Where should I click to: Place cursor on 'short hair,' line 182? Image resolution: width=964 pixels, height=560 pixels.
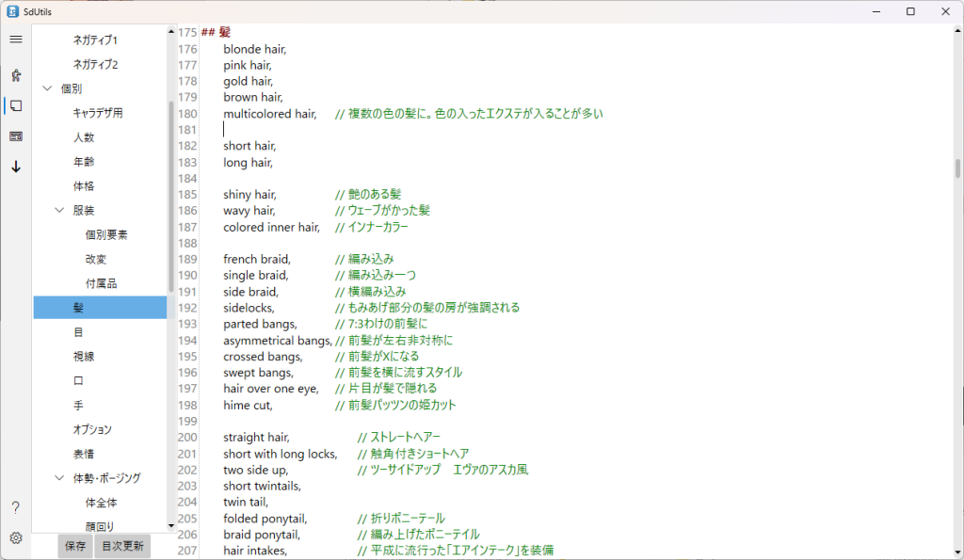point(249,146)
